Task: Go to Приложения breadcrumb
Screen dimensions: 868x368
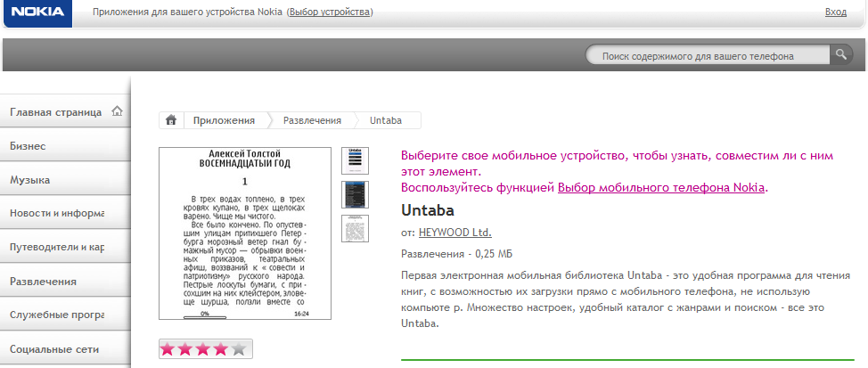Action: [225, 120]
